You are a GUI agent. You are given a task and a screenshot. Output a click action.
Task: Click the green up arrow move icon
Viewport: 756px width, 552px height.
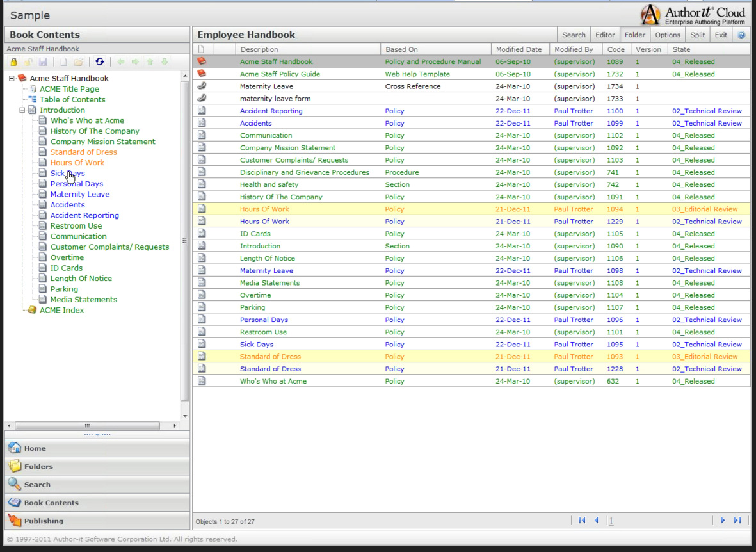(x=150, y=61)
